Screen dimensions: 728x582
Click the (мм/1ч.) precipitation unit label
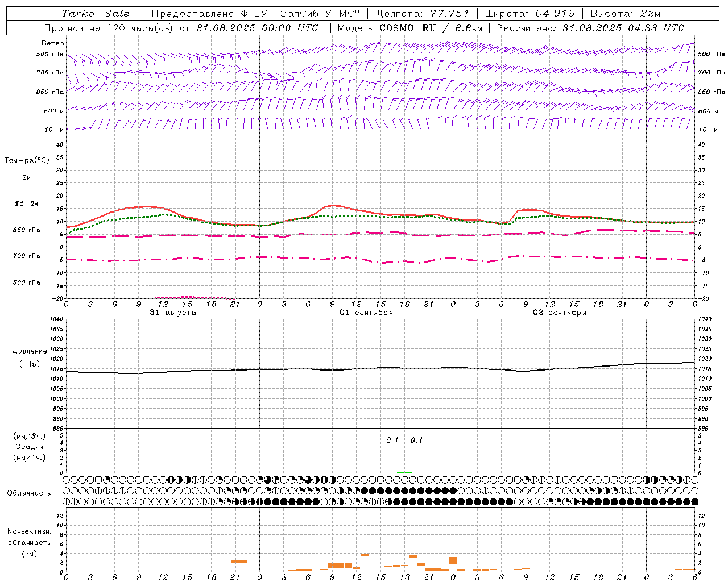(x=30, y=458)
